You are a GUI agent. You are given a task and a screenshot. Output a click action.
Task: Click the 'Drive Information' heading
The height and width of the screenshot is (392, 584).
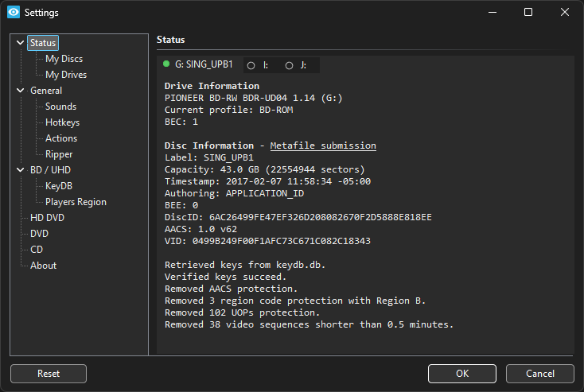coord(212,86)
